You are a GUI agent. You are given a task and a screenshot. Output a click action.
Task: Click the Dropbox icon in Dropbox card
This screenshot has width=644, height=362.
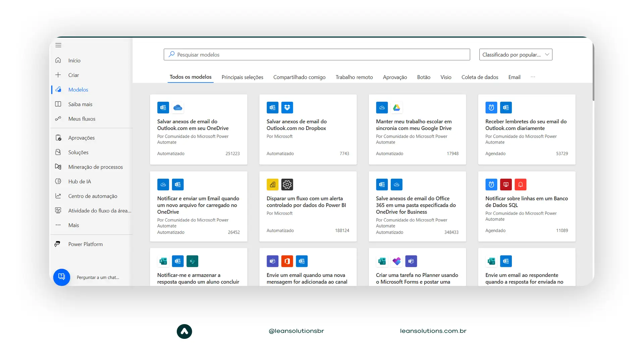[287, 108]
